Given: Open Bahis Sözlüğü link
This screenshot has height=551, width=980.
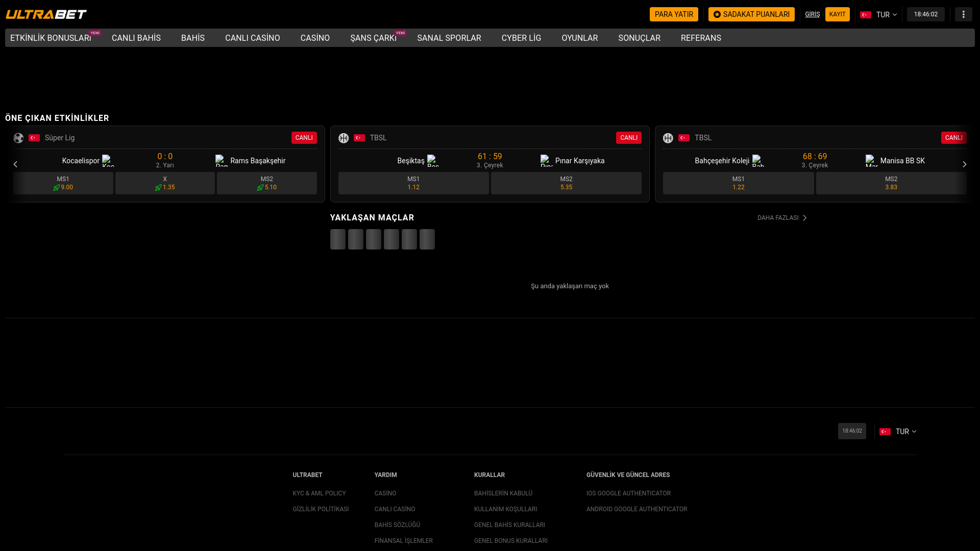Looking at the screenshot, I should [x=397, y=525].
